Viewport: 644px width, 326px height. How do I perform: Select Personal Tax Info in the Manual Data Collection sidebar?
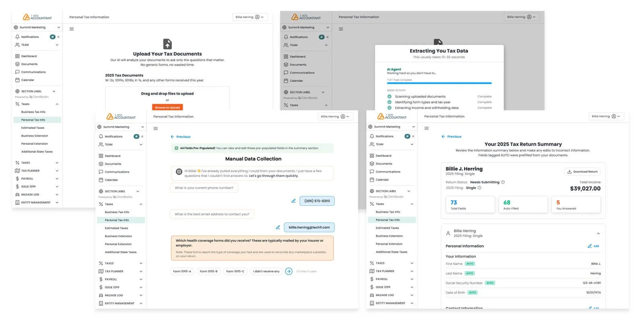[x=121, y=220]
